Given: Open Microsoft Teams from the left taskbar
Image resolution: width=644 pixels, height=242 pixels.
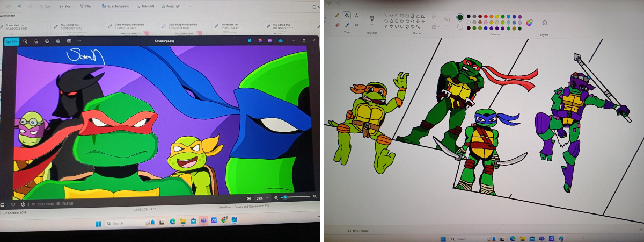Looking at the screenshot, I should click(203, 220).
